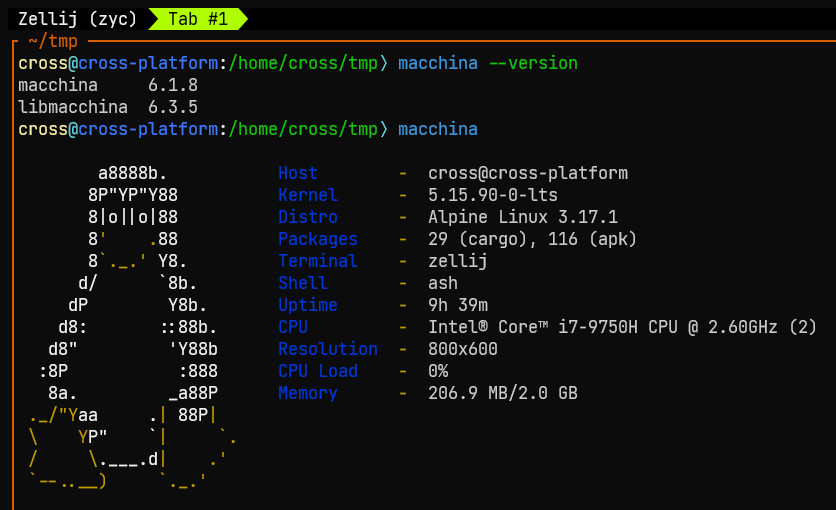Click the Memory label

308,393
